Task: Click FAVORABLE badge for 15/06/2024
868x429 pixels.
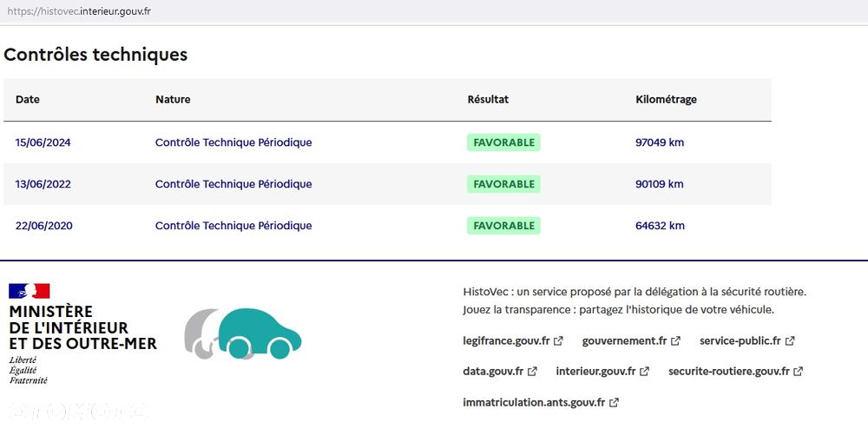Action: 503,142
